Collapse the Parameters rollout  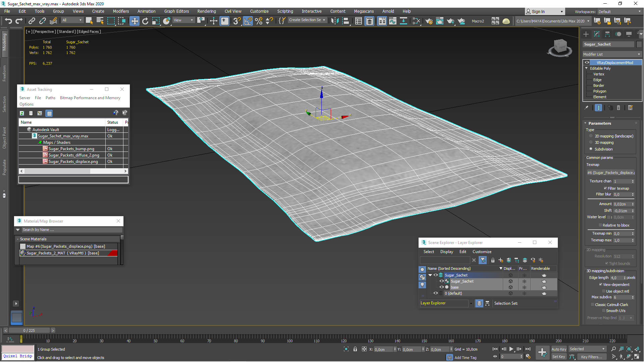point(585,123)
